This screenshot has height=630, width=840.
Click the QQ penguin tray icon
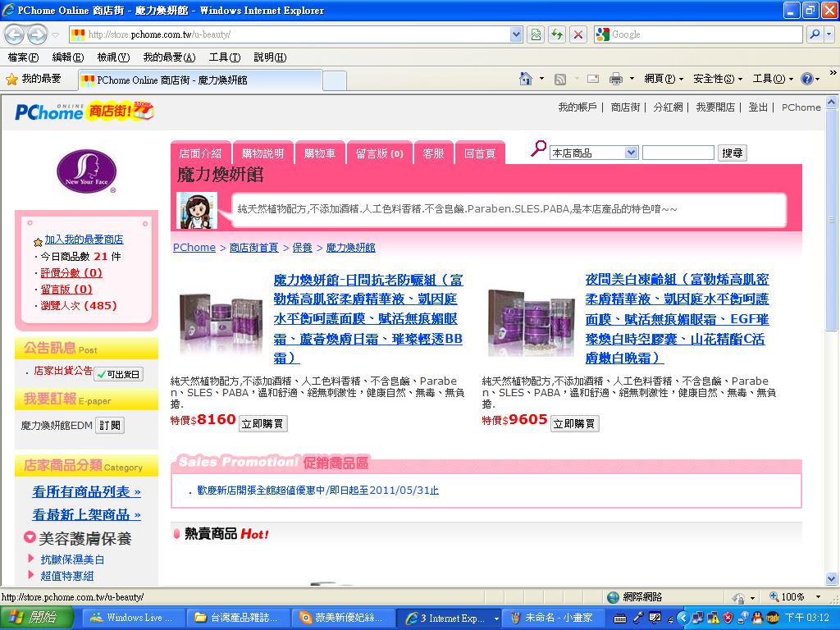click(x=757, y=618)
